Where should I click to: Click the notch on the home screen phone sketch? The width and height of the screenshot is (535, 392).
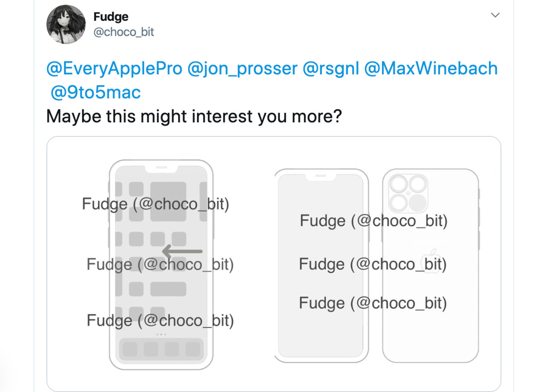point(161,168)
